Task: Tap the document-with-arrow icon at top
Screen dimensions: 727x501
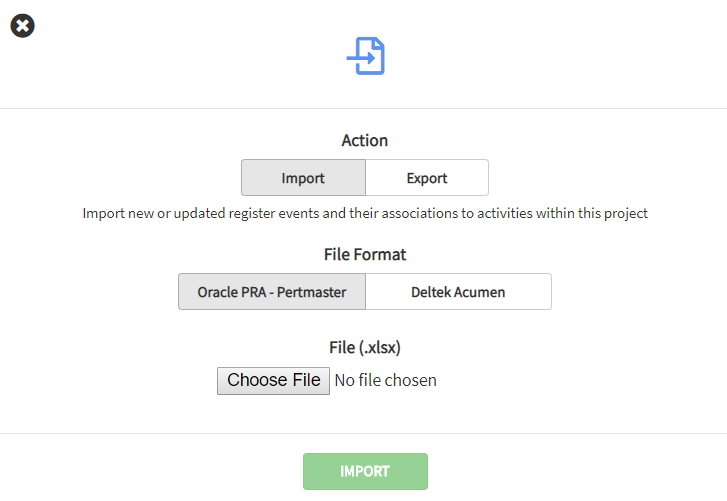Action: coord(366,56)
